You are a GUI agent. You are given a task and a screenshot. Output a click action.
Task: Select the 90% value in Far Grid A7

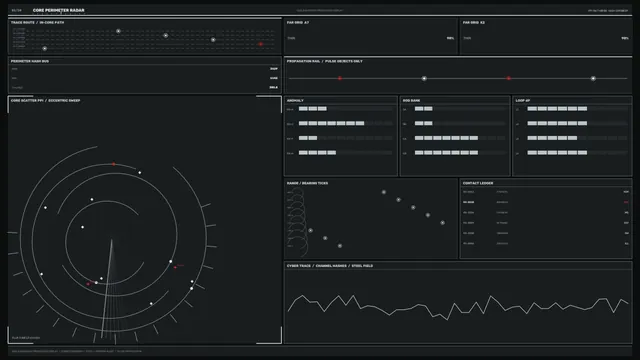(x=450, y=38)
